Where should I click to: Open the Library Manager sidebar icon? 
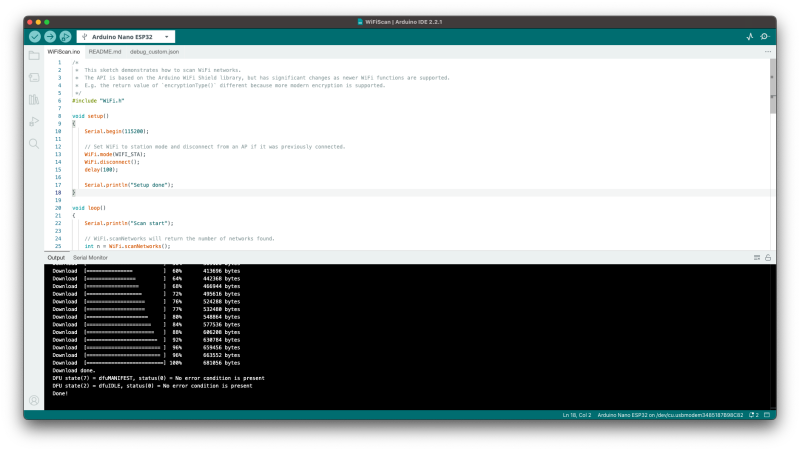(x=34, y=99)
